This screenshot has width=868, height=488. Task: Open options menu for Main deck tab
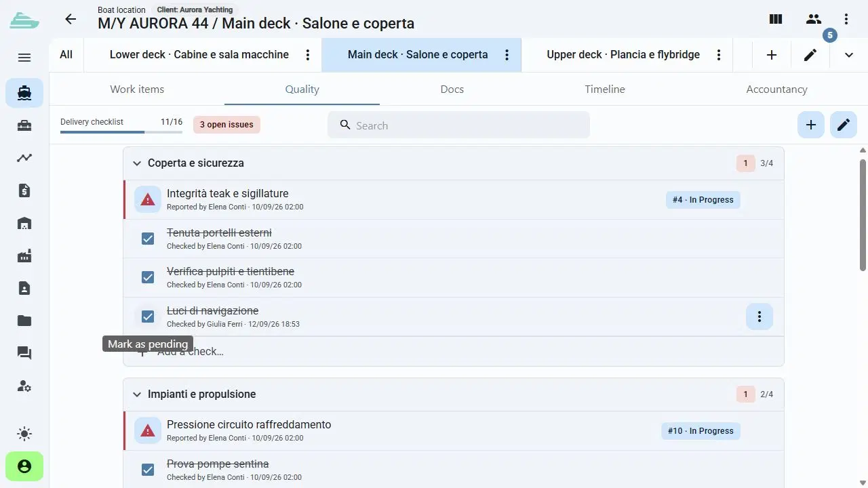click(x=507, y=55)
